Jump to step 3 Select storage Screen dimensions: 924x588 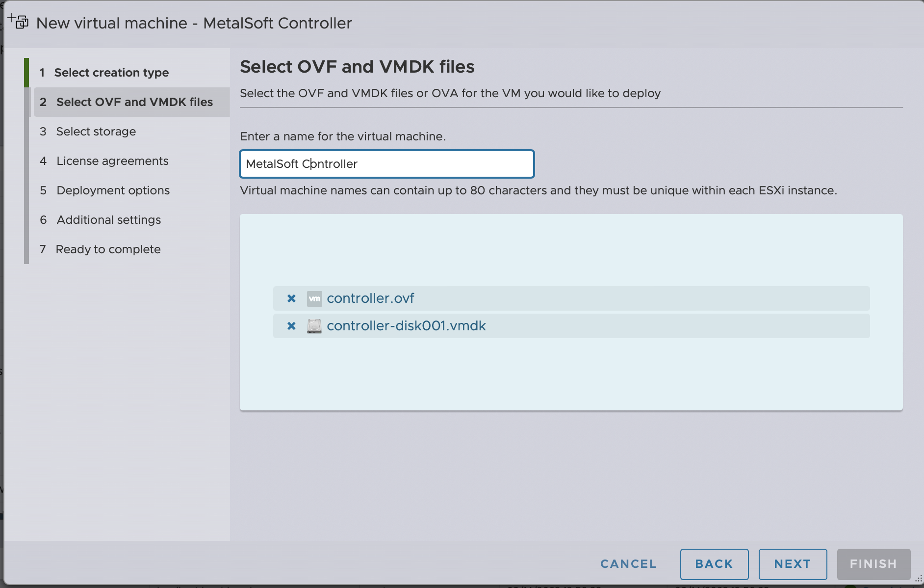[96, 132]
